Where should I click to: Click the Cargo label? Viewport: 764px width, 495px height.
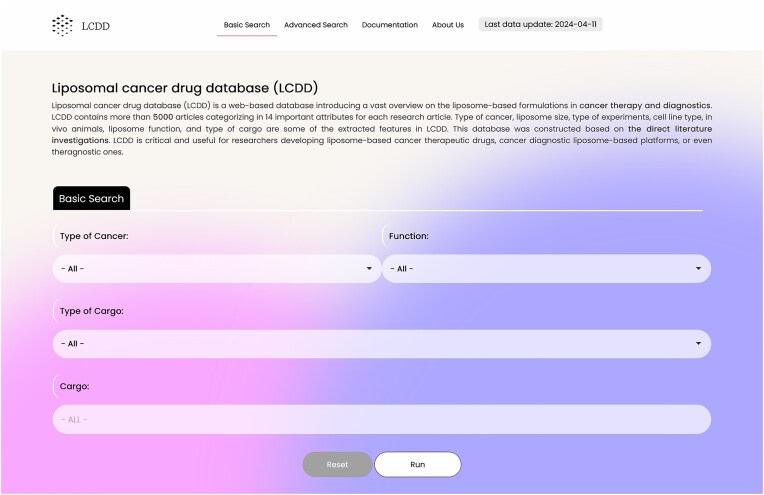[75, 386]
